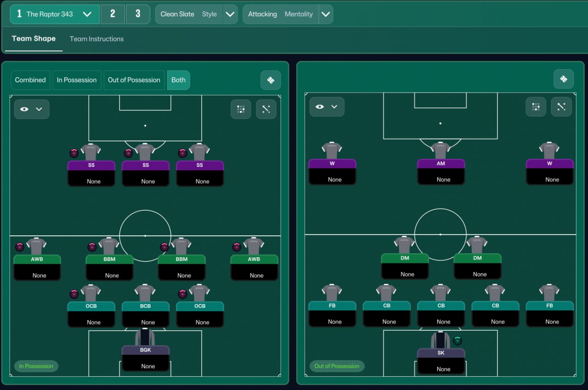Image resolution: width=588 pixels, height=390 pixels.
Task: Select the right SS player card
Action: click(200, 173)
